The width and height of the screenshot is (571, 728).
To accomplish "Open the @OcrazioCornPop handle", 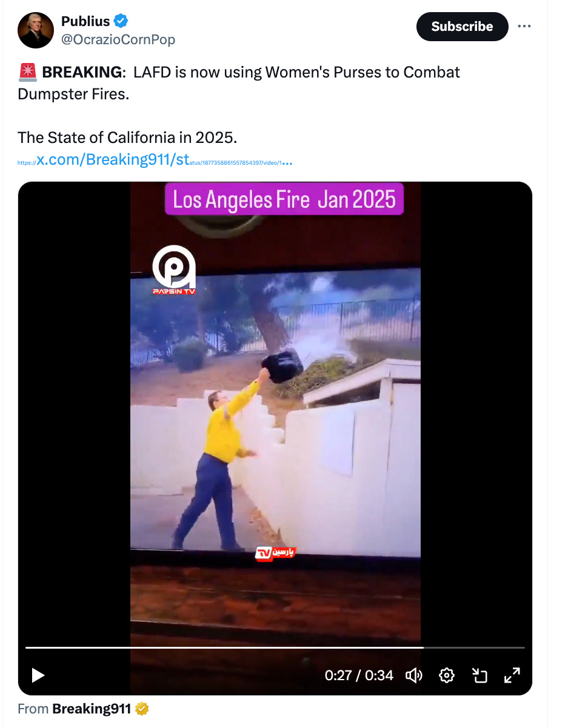I will [x=118, y=40].
